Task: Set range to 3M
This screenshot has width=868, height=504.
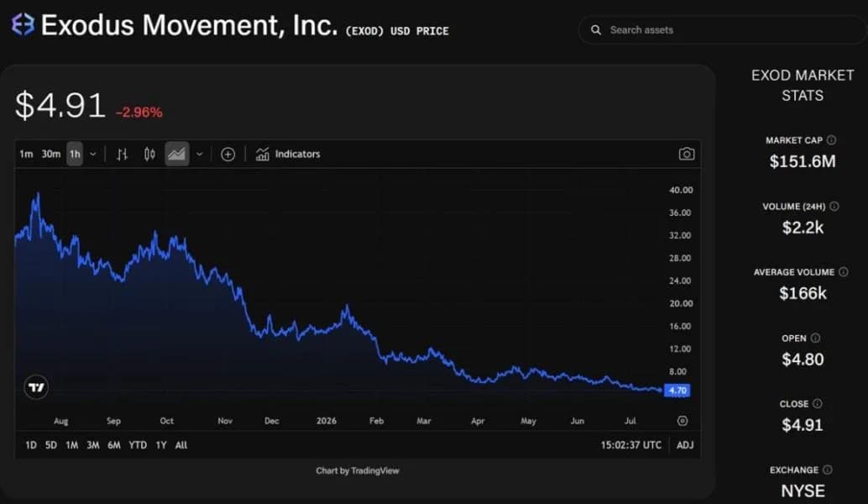Action: pyautogui.click(x=93, y=444)
